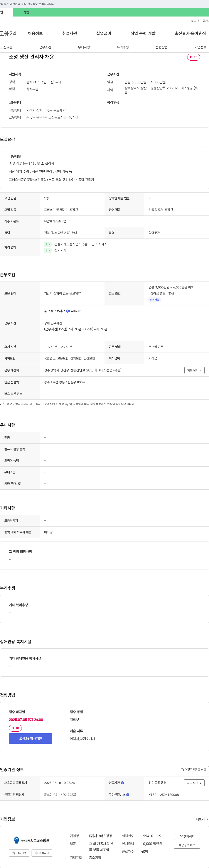Jump to the 우대사항 section tab

pyautogui.click(x=84, y=47)
